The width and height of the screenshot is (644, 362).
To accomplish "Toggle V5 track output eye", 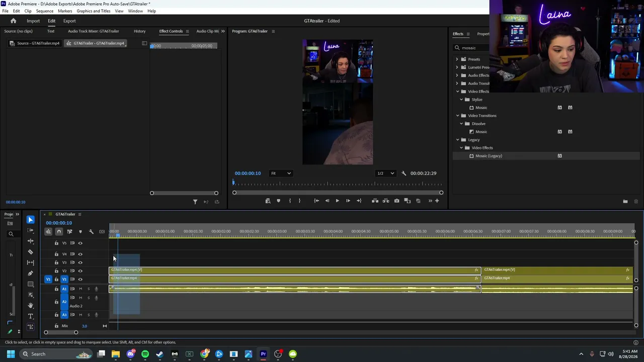I will tap(80, 243).
